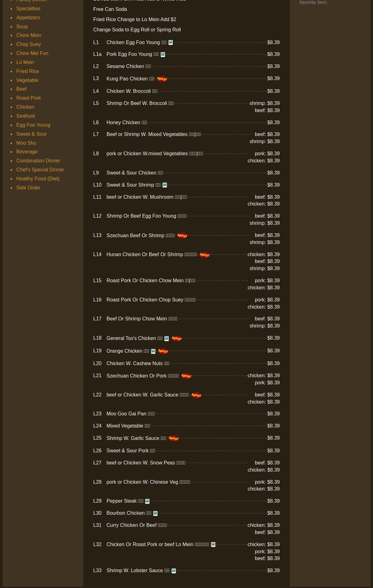Open the picture icon for Pork Egg Foo Young

[x=163, y=55]
